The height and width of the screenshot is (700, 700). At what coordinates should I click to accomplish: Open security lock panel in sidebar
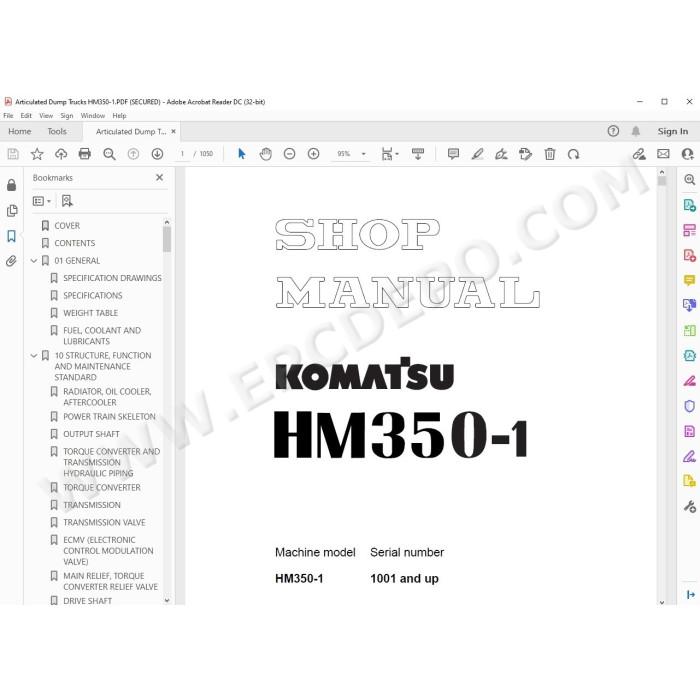tap(12, 185)
